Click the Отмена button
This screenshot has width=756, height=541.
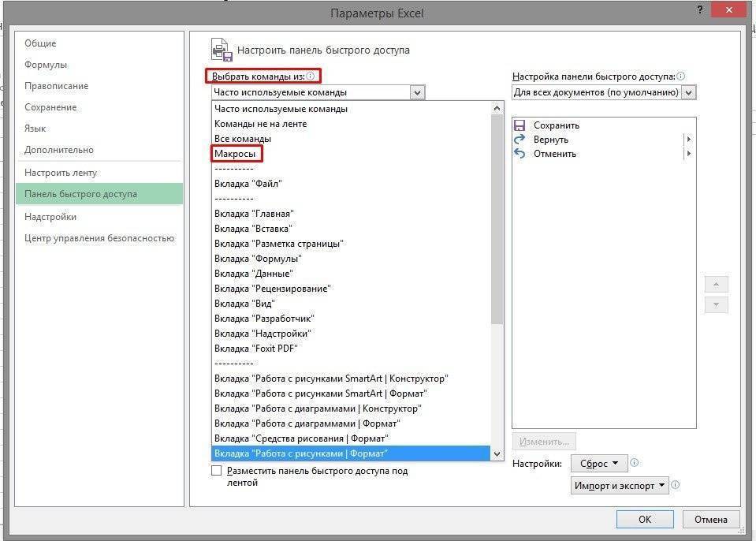[710, 520]
